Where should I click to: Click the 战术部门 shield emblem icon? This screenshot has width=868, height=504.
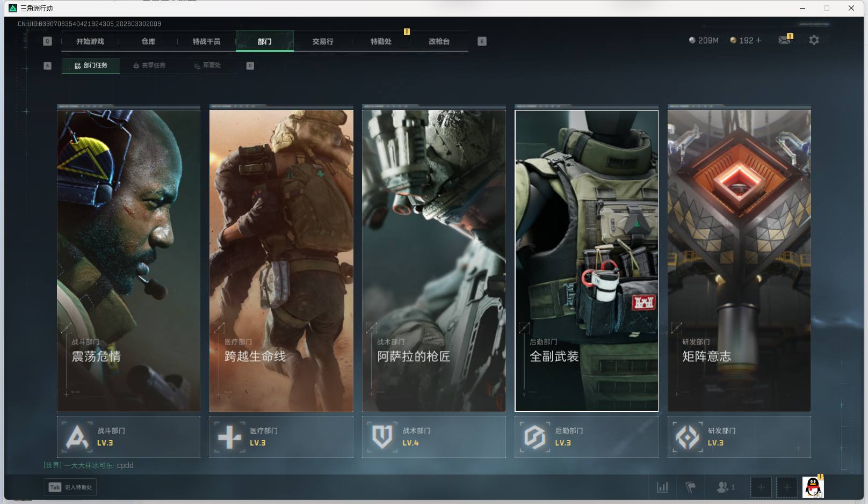click(382, 437)
